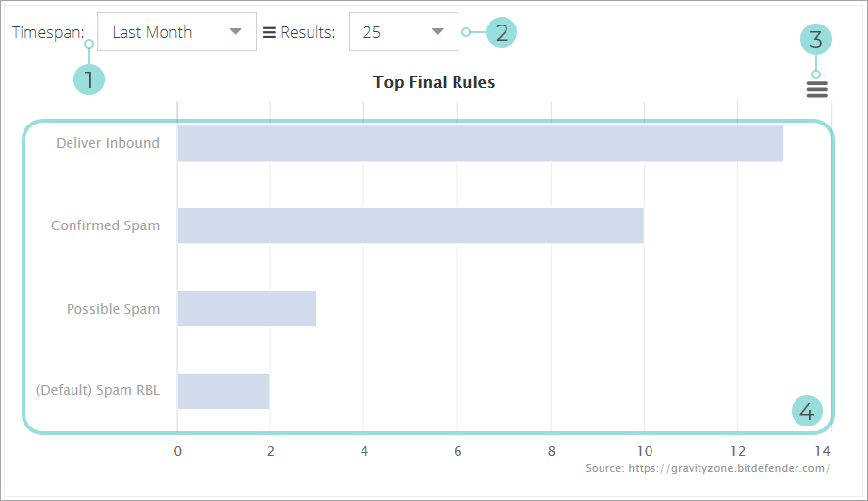Click the Top Final Rules chart title
Image resolution: width=868 pixels, height=501 pixels.
click(x=434, y=82)
